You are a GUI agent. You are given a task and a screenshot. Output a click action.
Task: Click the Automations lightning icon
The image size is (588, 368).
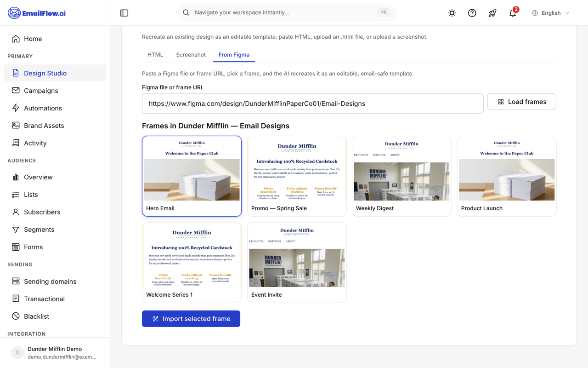[x=16, y=108]
